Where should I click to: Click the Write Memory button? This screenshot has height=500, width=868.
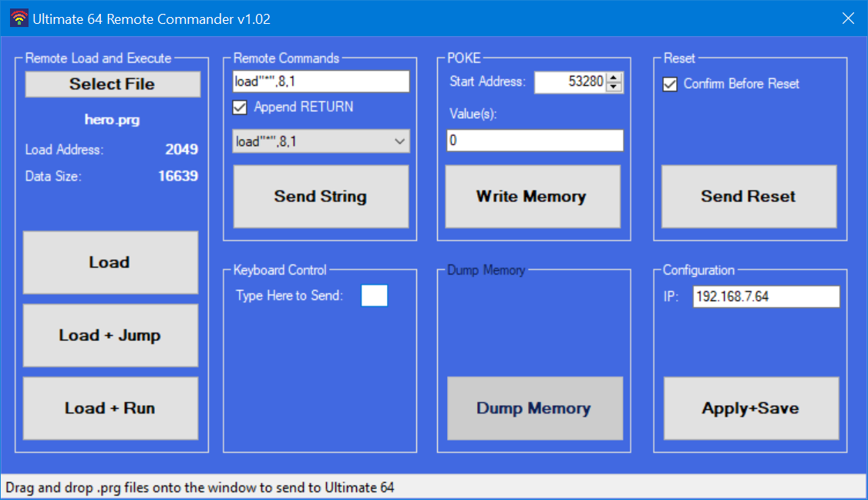coord(533,196)
